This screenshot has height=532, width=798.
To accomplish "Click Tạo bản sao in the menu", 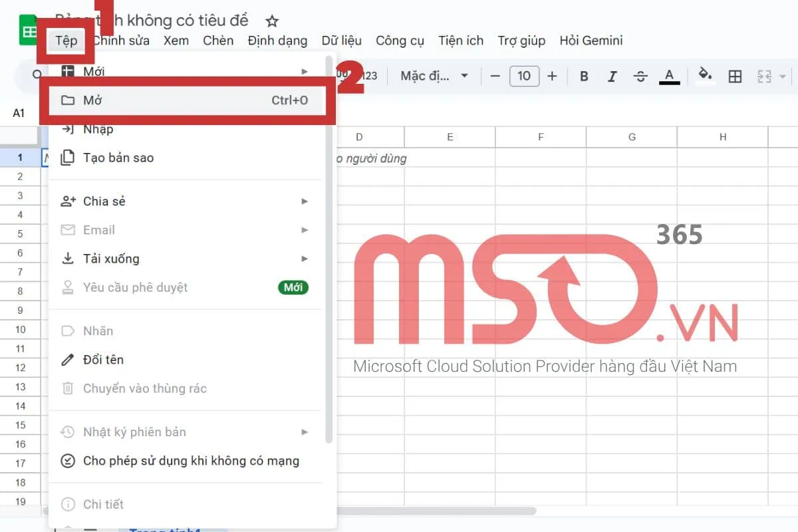I will click(x=118, y=158).
